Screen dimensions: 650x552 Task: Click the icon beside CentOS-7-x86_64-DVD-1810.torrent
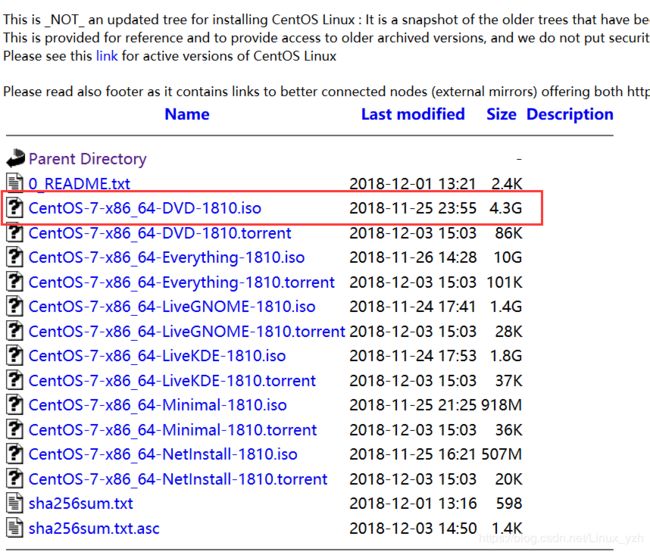[15, 233]
